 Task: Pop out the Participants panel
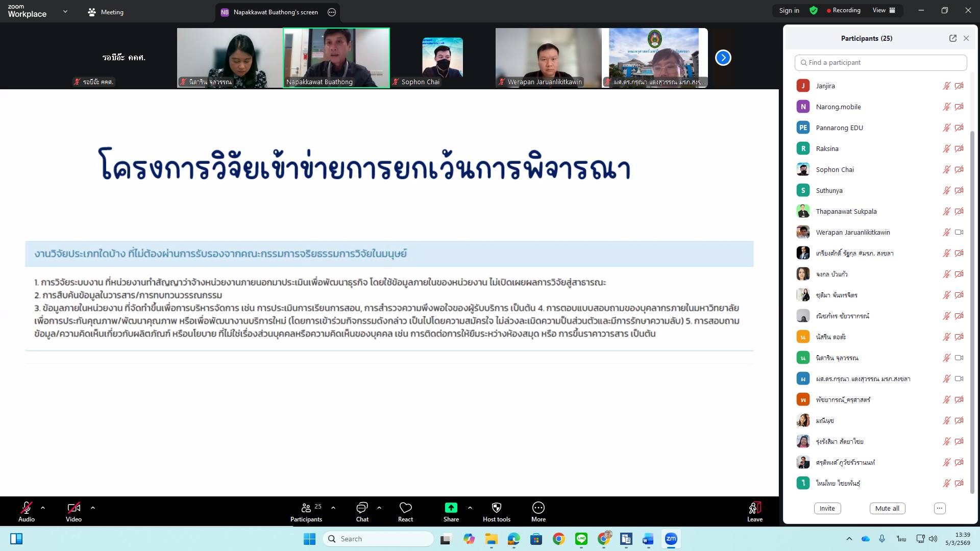click(952, 38)
